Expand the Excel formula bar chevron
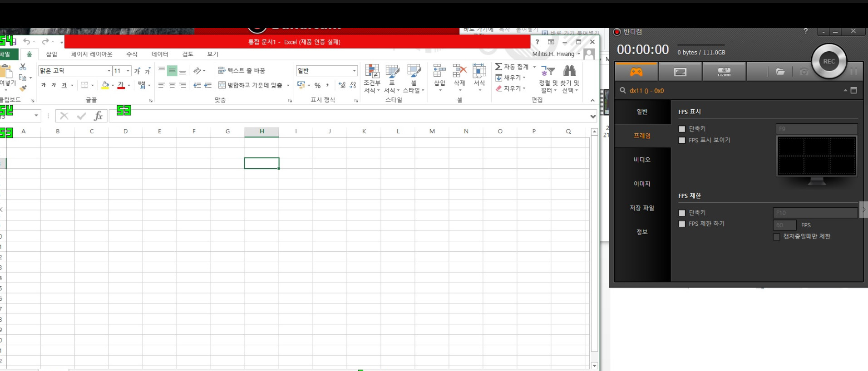 click(x=593, y=117)
